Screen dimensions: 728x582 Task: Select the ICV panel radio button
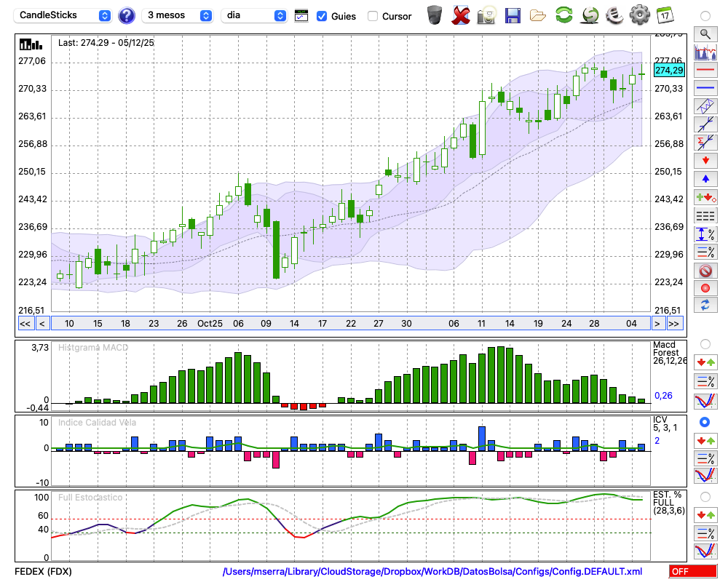(705, 422)
